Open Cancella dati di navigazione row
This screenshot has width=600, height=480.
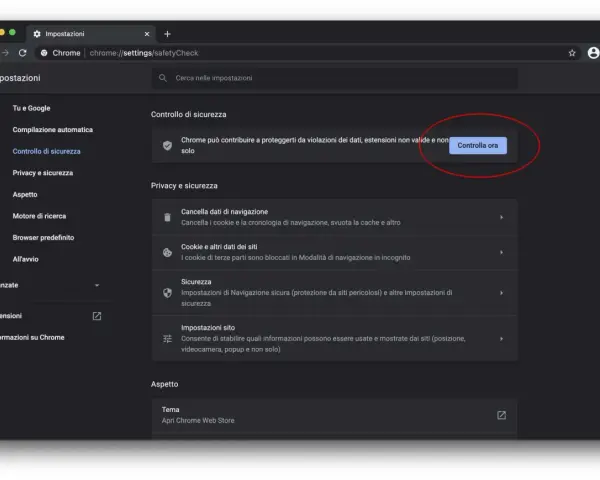335,217
